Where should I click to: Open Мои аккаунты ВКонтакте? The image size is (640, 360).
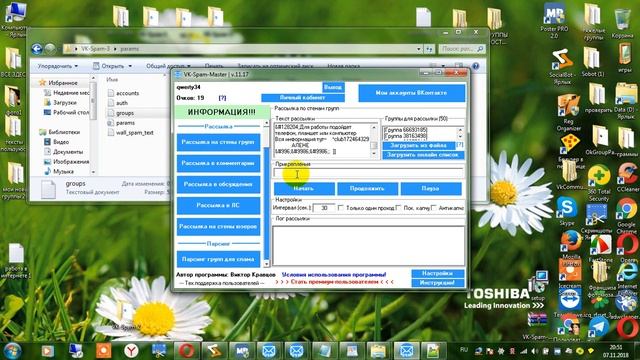point(411,93)
